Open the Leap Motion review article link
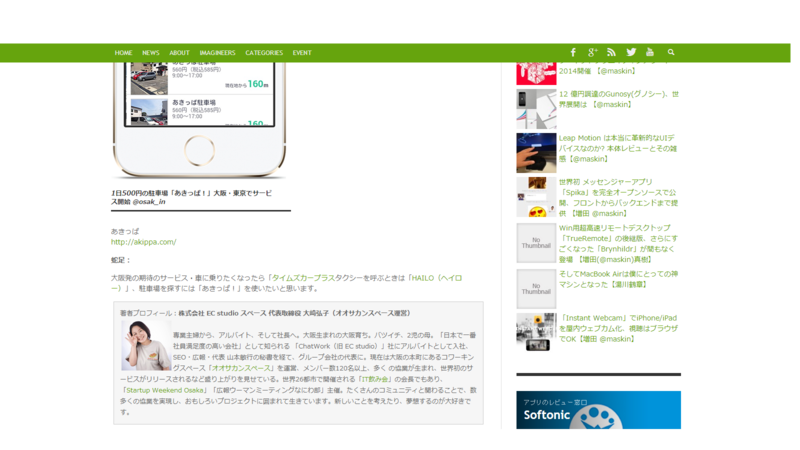The height and width of the screenshot is (450, 800). (618, 148)
